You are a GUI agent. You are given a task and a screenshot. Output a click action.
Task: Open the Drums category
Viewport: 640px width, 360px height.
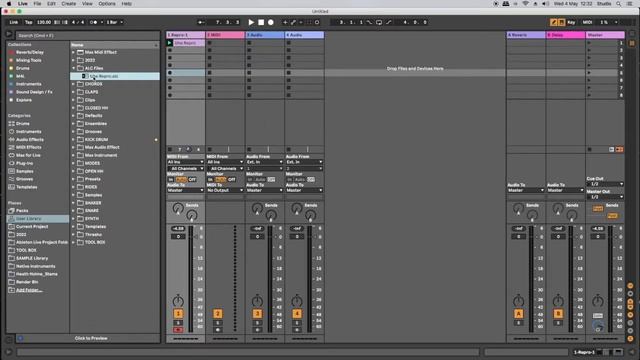[x=22, y=124]
